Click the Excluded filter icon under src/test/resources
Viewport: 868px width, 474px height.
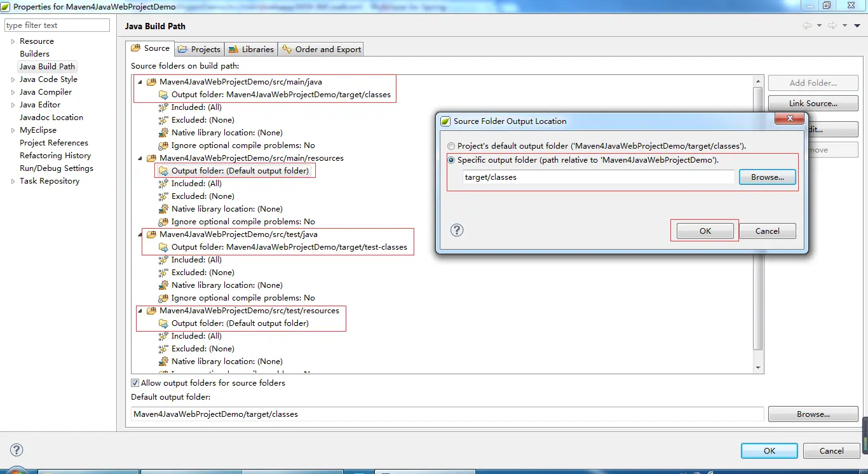163,349
